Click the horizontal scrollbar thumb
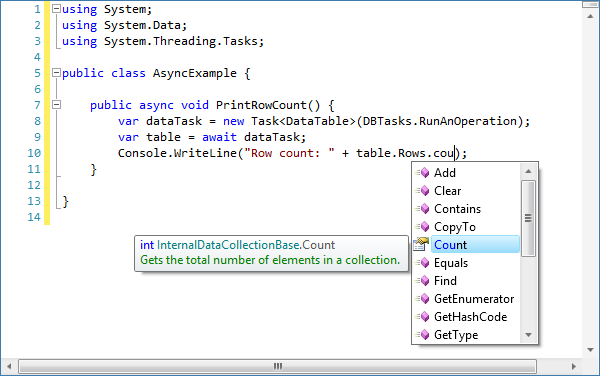The height and width of the screenshot is (376, 600). [277, 366]
